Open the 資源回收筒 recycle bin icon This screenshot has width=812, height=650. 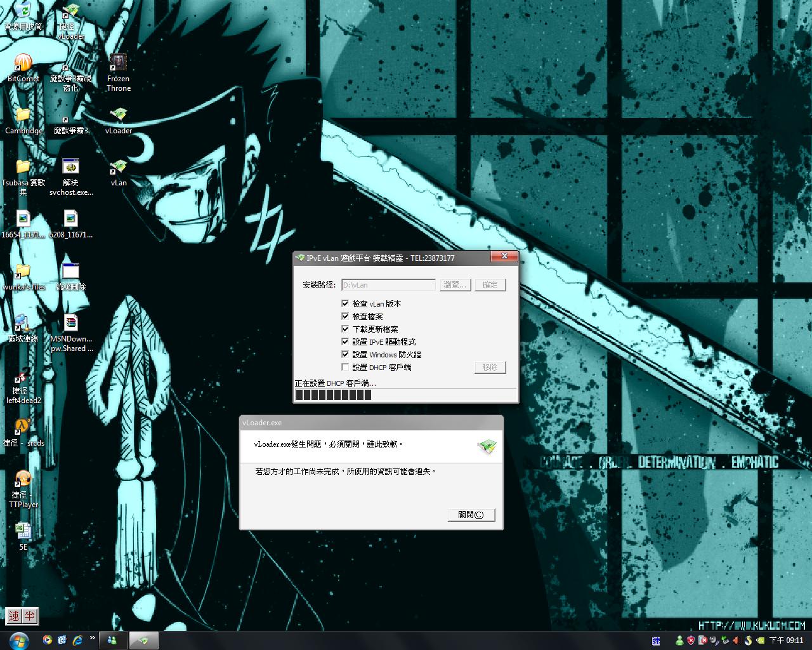pyautogui.click(x=23, y=16)
